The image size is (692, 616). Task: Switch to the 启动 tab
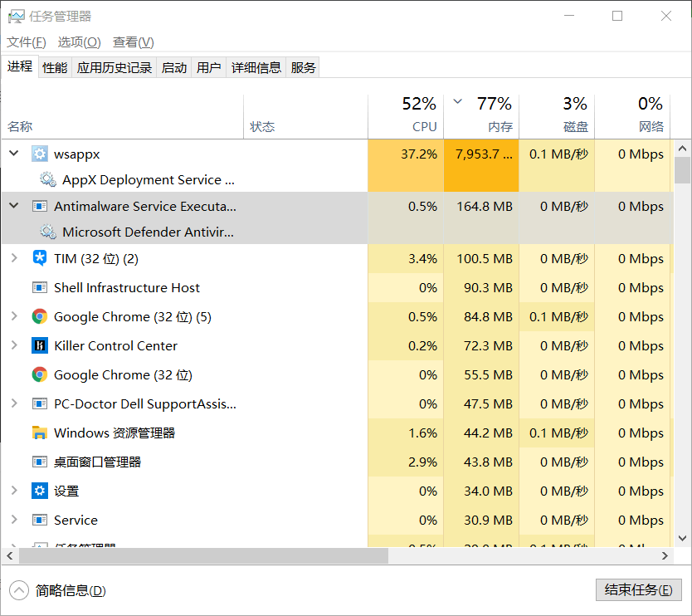(174, 67)
